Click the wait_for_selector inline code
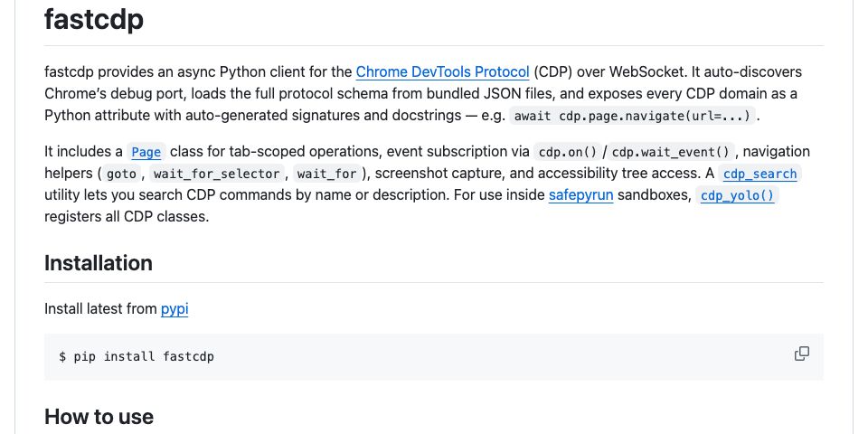This screenshot has width=868, height=434. click(216, 174)
